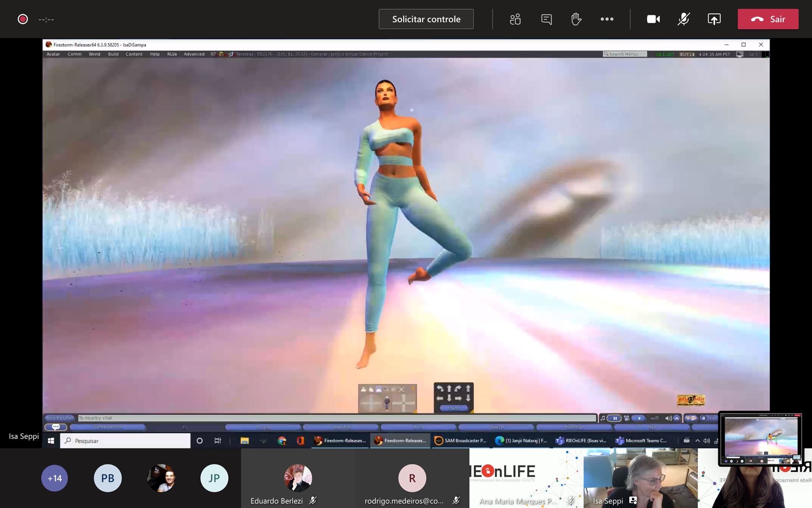
Task: Open the Help menu in Firestorm
Action: [x=155, y=54]
